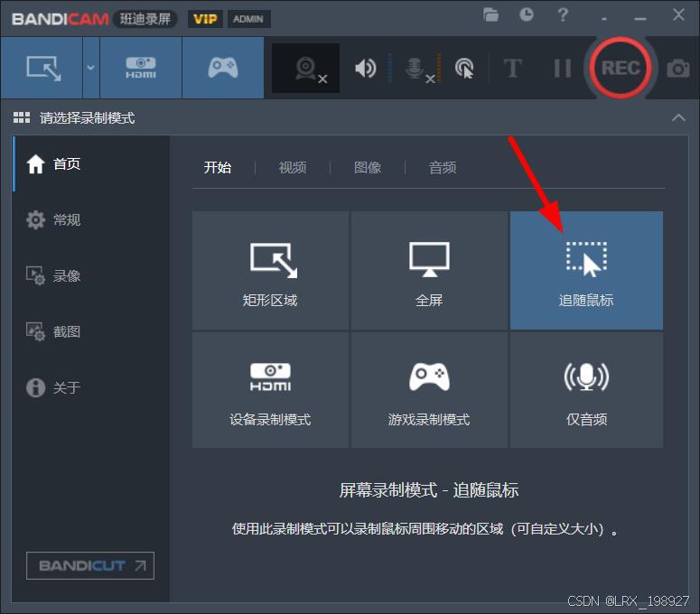Toggle mouse click effect icon
Screen dimensions: 700x614
(464, 69)
